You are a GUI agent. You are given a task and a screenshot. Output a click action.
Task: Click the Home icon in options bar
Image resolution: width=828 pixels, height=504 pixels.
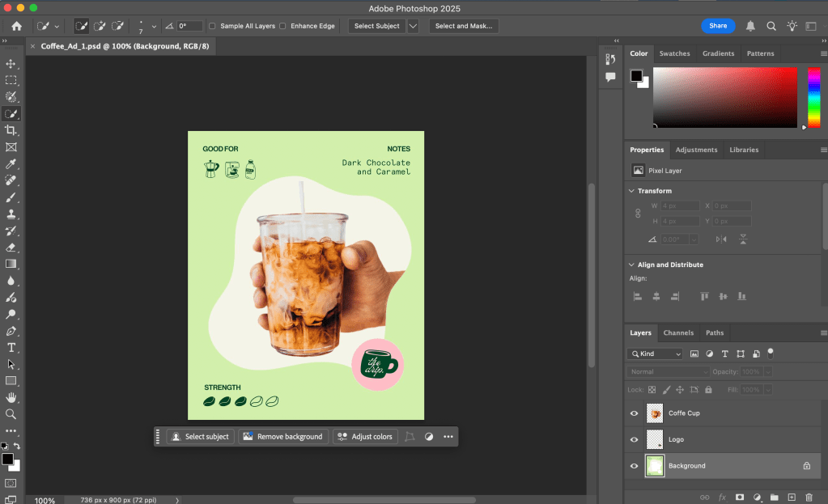click(x=16, y=26)
